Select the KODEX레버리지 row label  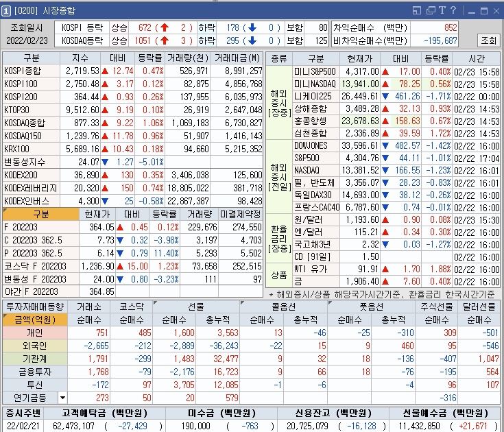click(x=31, y=188)
